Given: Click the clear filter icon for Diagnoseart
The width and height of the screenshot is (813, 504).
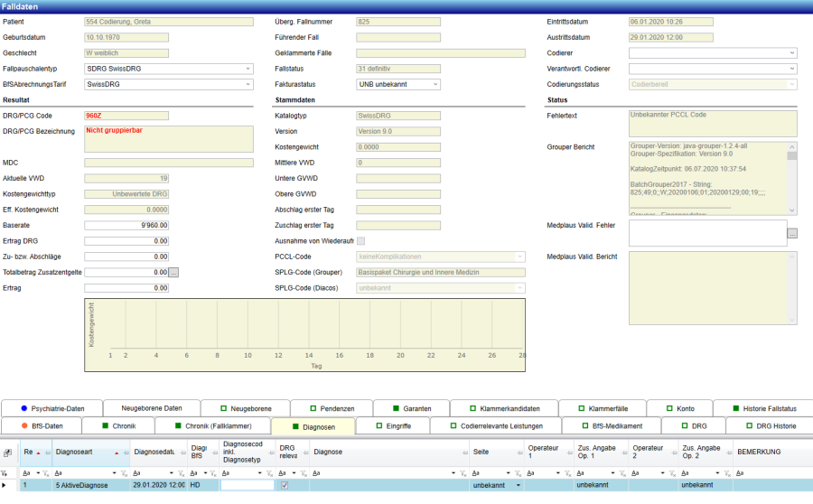Looking at the screenshot, I should [126, 472].
